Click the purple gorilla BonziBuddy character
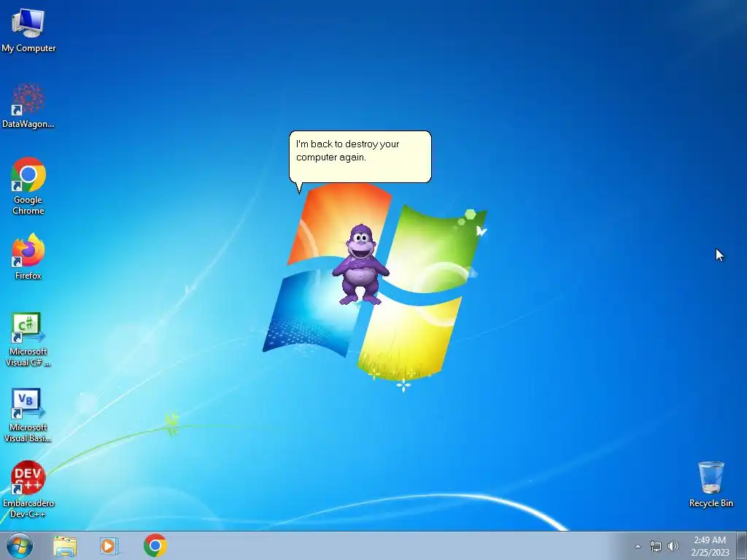This screenshot has width=747, height=560. 360,265
